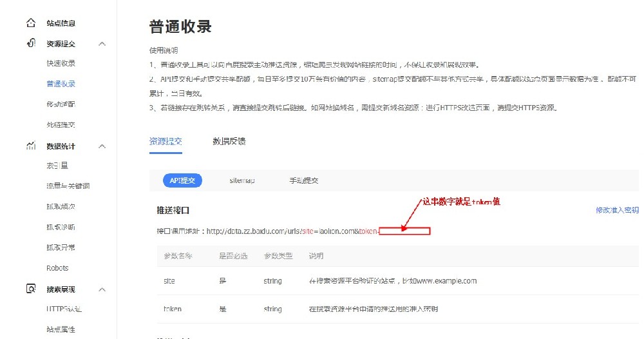Switch to the 数据反馈 tab

click(x=229, y=141)
